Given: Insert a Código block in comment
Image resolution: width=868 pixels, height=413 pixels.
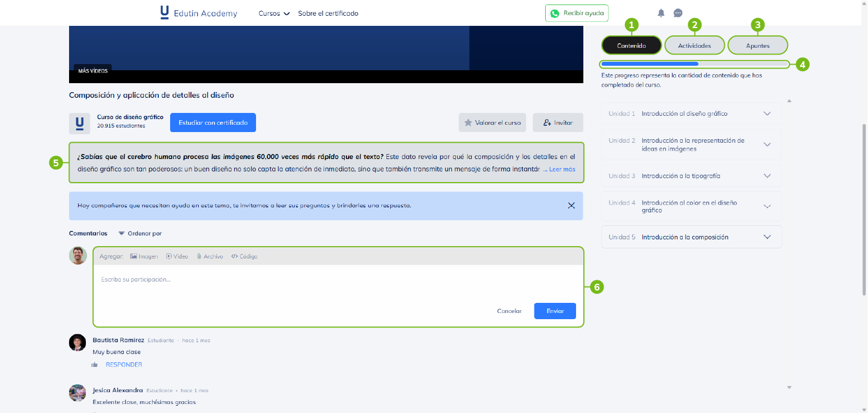Looking at the screenshot, I should 244,256.
